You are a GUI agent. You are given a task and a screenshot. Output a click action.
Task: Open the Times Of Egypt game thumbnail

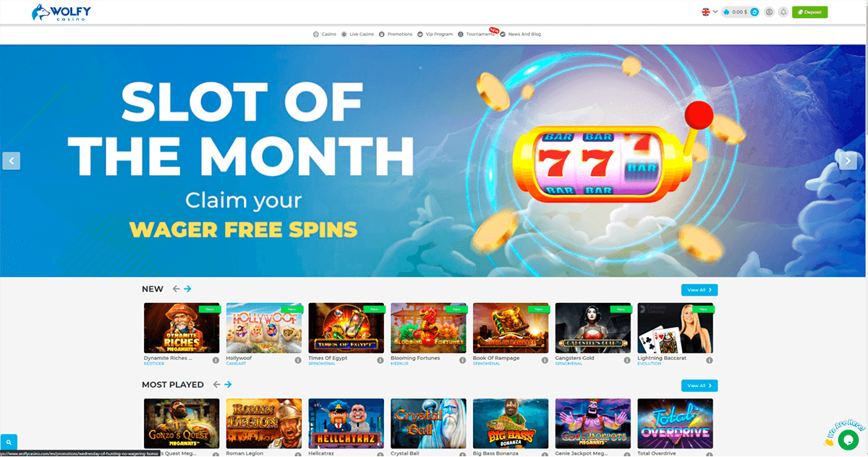coord(346,328)
